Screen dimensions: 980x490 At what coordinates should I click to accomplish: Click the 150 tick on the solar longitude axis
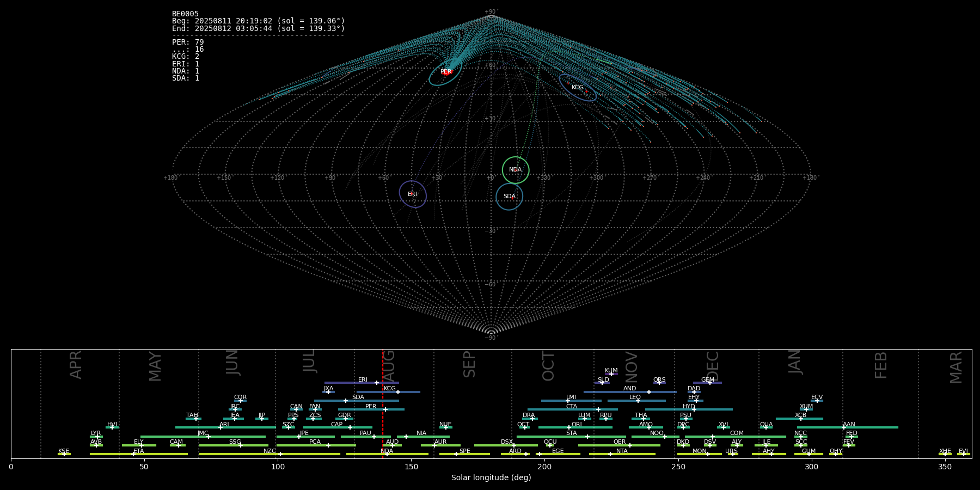pyautogui.click(x=411, y=467)
